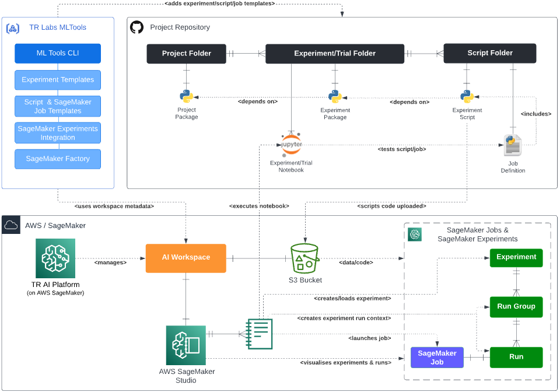Select the Experiment Script Python icon
The width and height of the screenshot is (560, 392).
tap(467, 97)
